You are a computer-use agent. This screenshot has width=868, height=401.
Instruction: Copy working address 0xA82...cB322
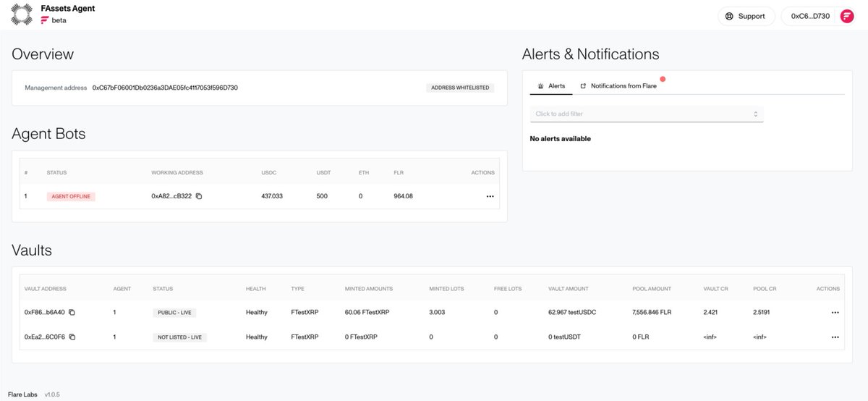pyautogui.click(x=199, y=196)
